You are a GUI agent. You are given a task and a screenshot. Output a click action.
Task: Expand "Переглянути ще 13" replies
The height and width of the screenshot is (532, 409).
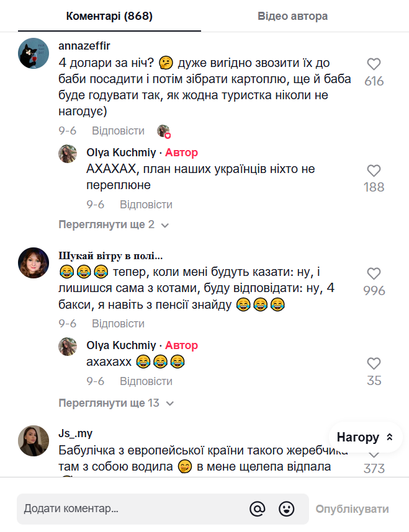(x=116, y=403)
